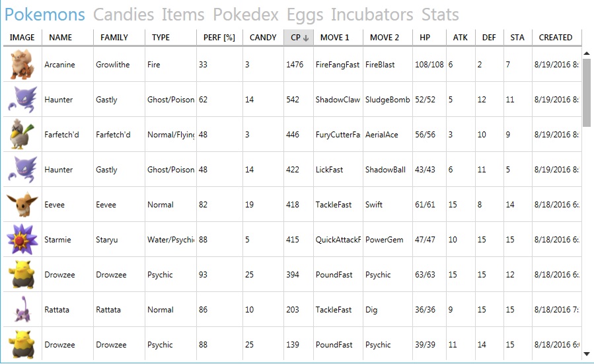Click the Drowzee image with CP 394

tap(22, 275)
